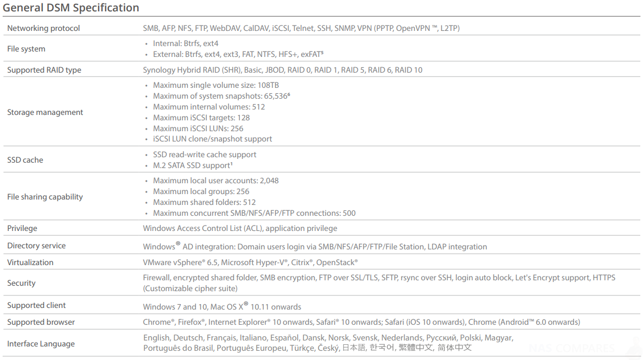The width and height of the screenshot is (644, 360).
Task: Click the Virtualization row label
Action: tap(30, 262)
